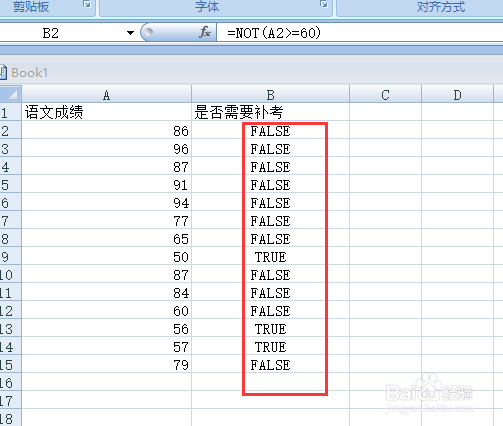Click the cell with score 86
503x426 pixels.
pyautogui.click(x=107, y=130)
